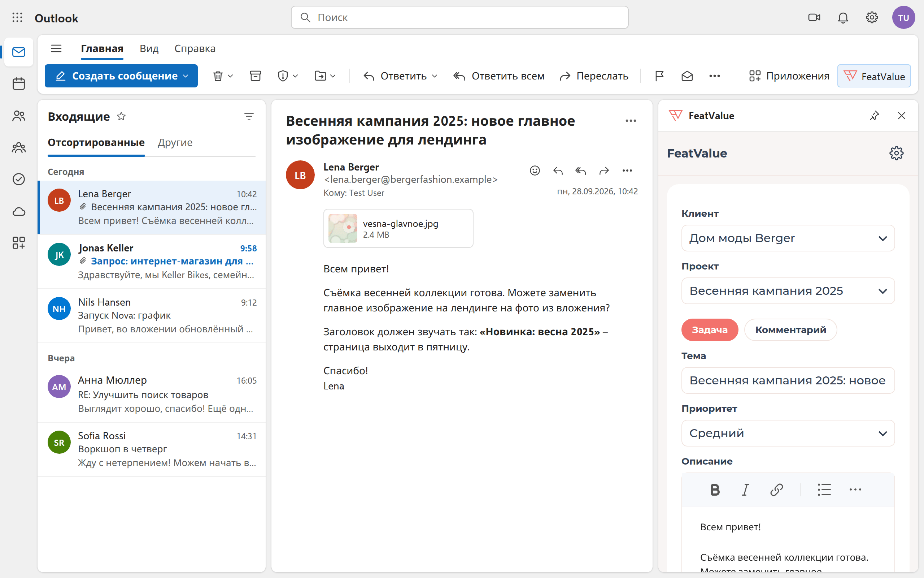Insert bulleted list in Описание editor

coord(824,490)
